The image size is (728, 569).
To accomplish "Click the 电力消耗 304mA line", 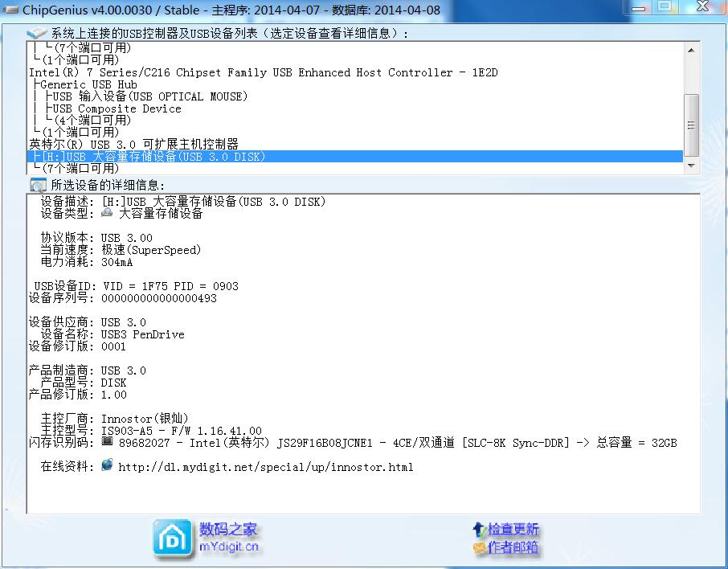I will coord(87,262).
